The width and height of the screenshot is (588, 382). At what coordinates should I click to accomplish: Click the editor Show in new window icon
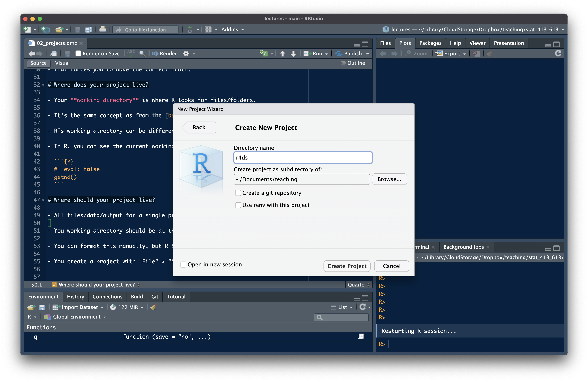(x=53, y=54)
